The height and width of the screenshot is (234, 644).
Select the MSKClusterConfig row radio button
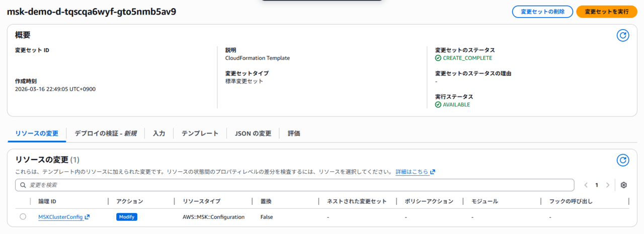tap(23, 217)
